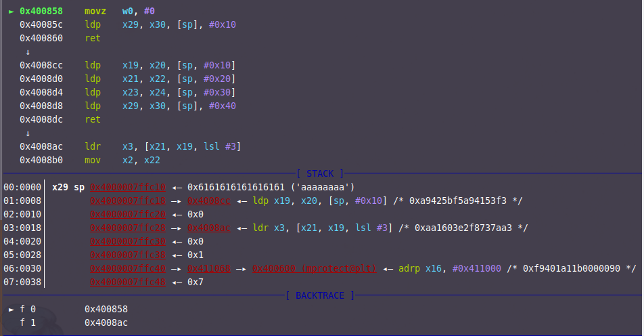The width and height of the screenshot is (644, 336).
Task: Click the frame 0 arrow marker in backtrace
Action: point(11,309)
